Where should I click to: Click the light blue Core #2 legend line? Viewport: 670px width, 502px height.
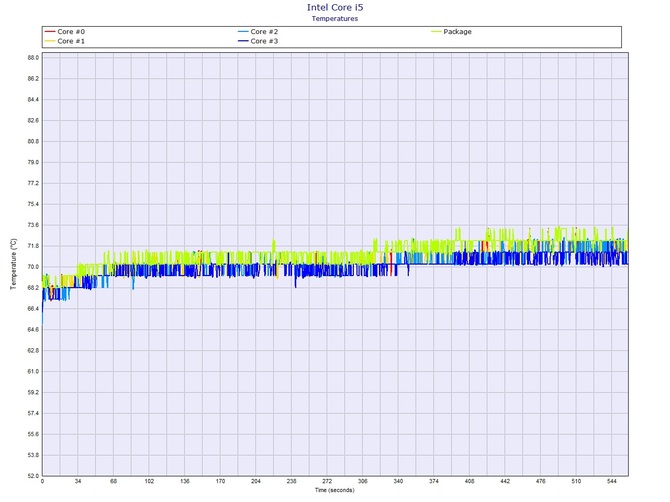(x=243, y=32)
